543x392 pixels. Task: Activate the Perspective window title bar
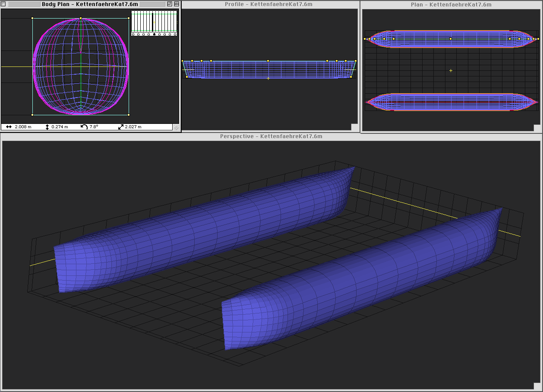click(x=271, y=136)
